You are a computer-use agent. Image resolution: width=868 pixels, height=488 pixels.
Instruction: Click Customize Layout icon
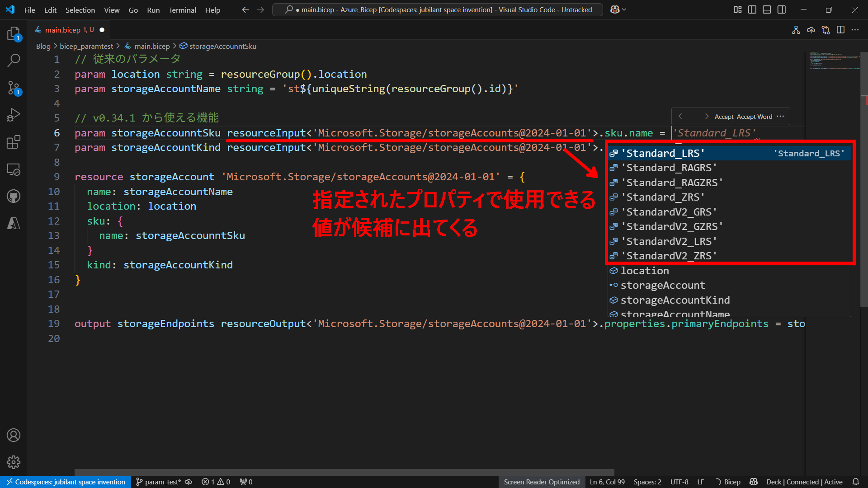[737, 9]
